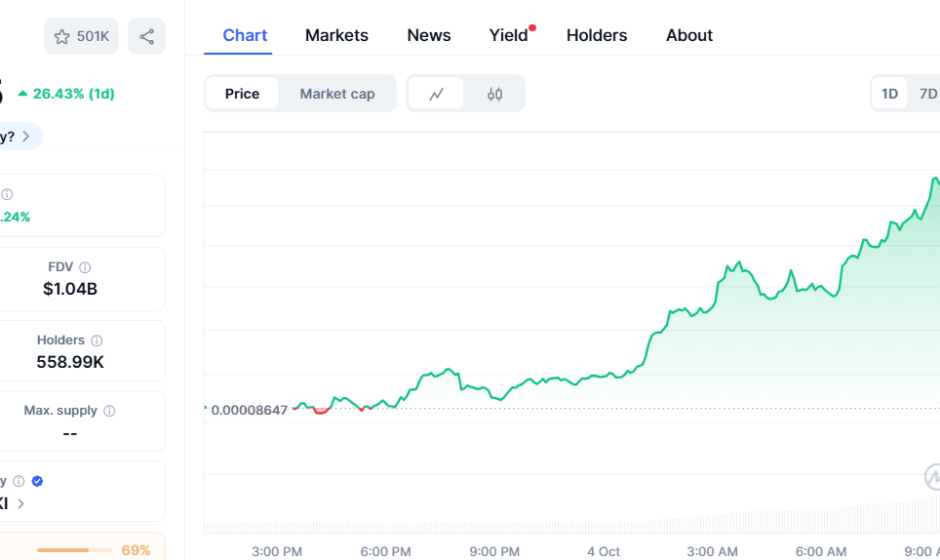Expand the chevron next to 'KI' label
Image resolution: width=940 pixels, height=560 pixels.
(x=21, y=503)
